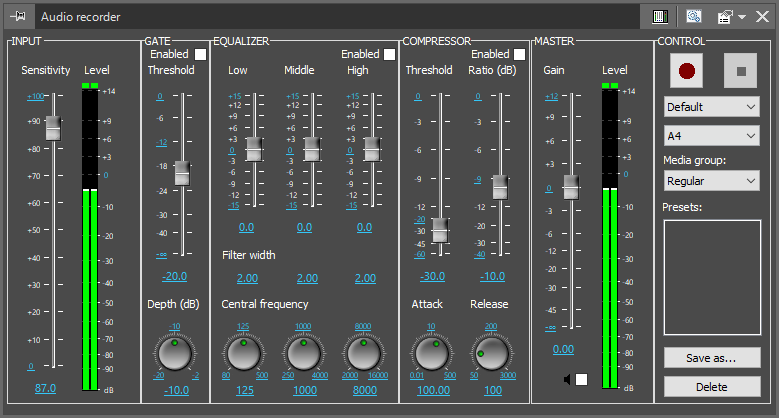Expand the A4 dropdown list

click(x=711, y=135)
